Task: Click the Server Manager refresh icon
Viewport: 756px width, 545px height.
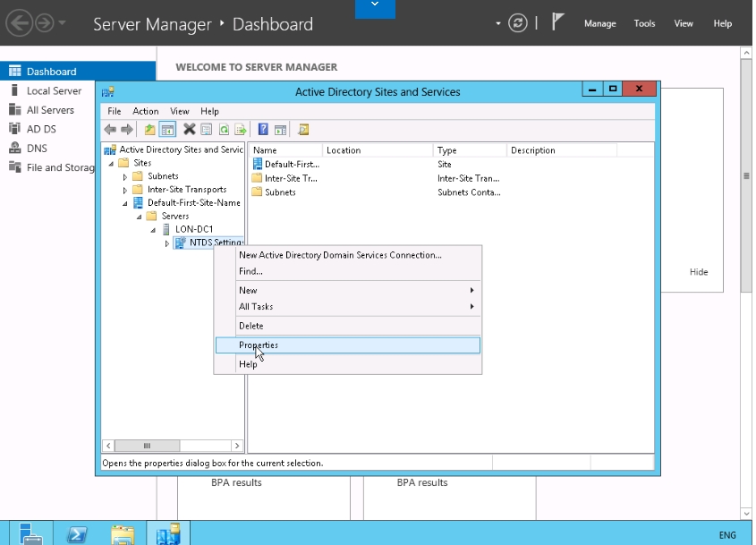Action: click(x=518, y=23)
